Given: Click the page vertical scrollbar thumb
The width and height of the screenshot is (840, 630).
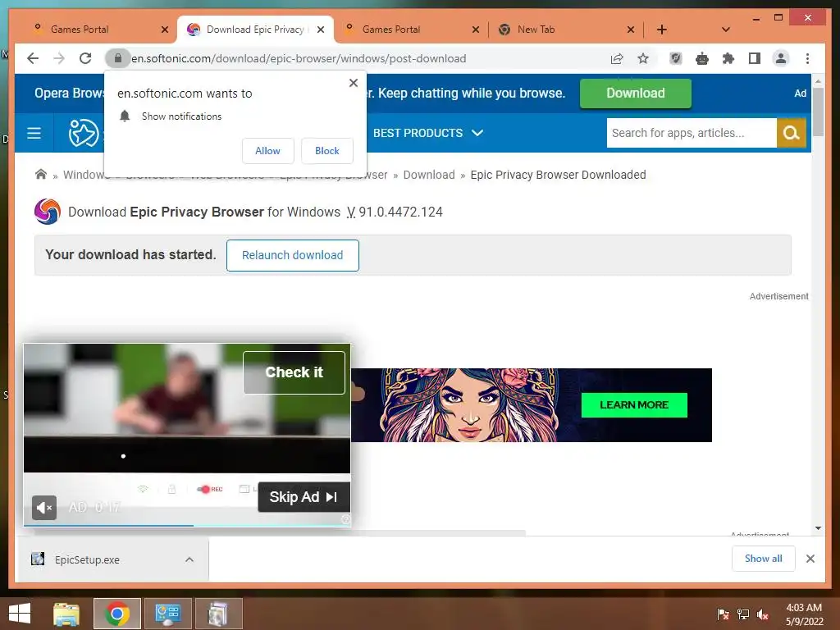Looking at the screenshot, I should click(x=818, y=112).
